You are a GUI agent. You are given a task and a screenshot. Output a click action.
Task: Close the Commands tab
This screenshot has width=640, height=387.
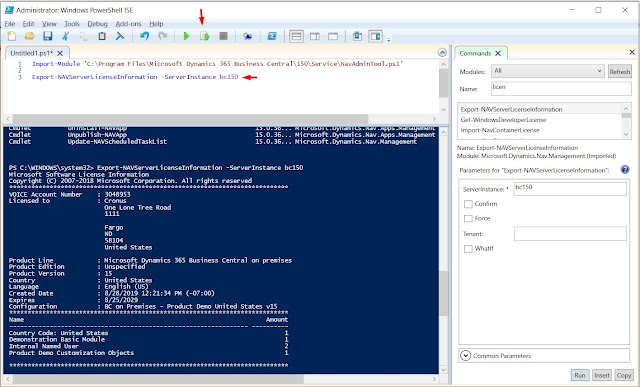point(498,53)
